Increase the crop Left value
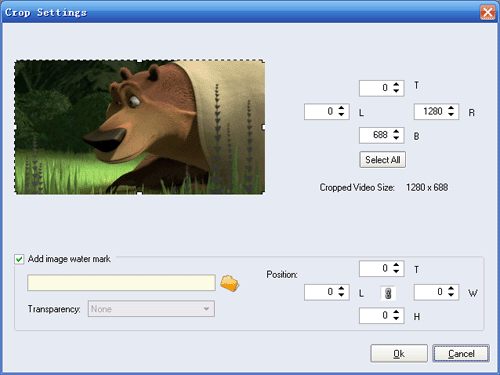Viewport: 500px width, 375px height. coord(341,108)
